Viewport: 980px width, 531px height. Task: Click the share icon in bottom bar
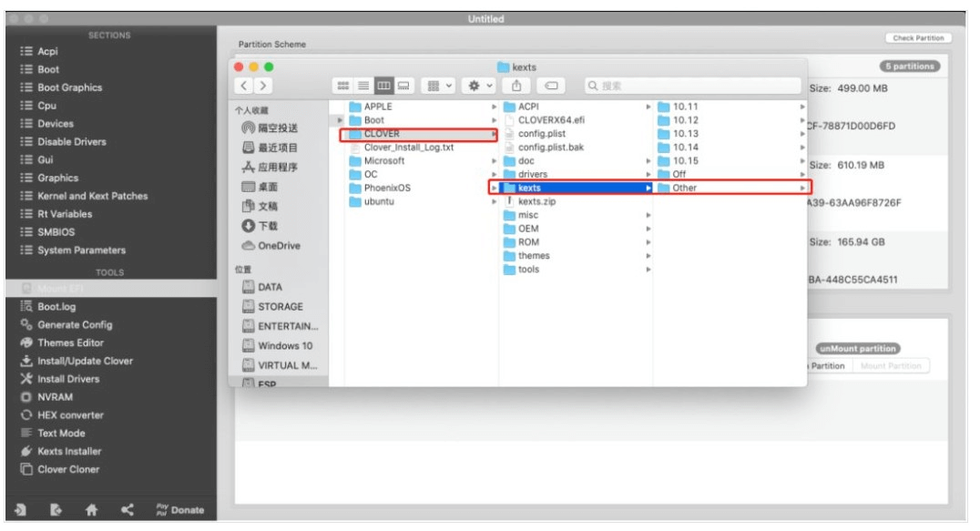[x=127, y=511]
